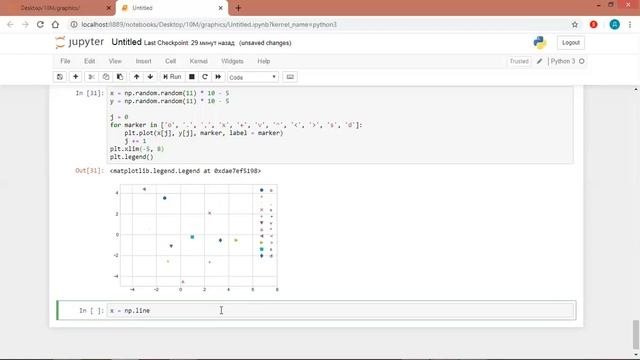This screenshot has height=360, width=640.
Task: Restart the kernel icon
Action: [x=205, y=77]
